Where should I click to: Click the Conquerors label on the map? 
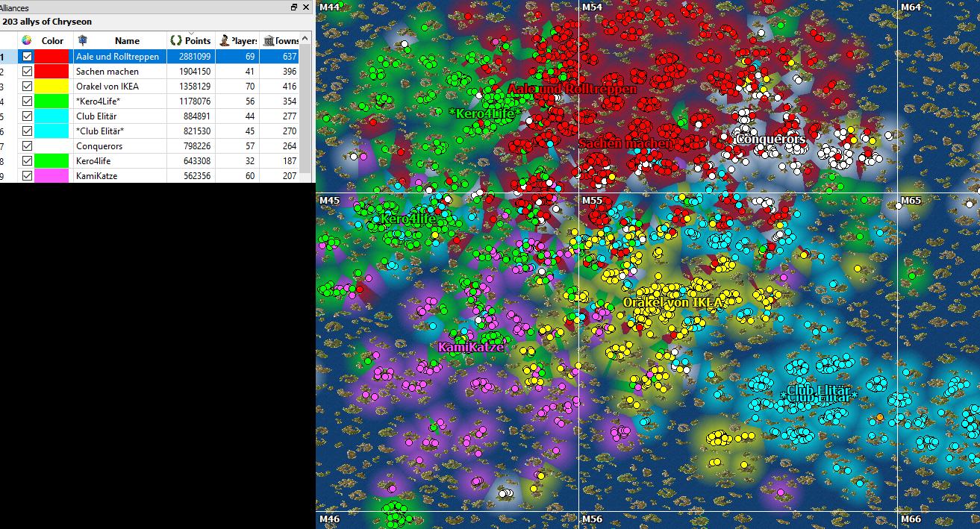pyautogui.click(x=770, y=140)
